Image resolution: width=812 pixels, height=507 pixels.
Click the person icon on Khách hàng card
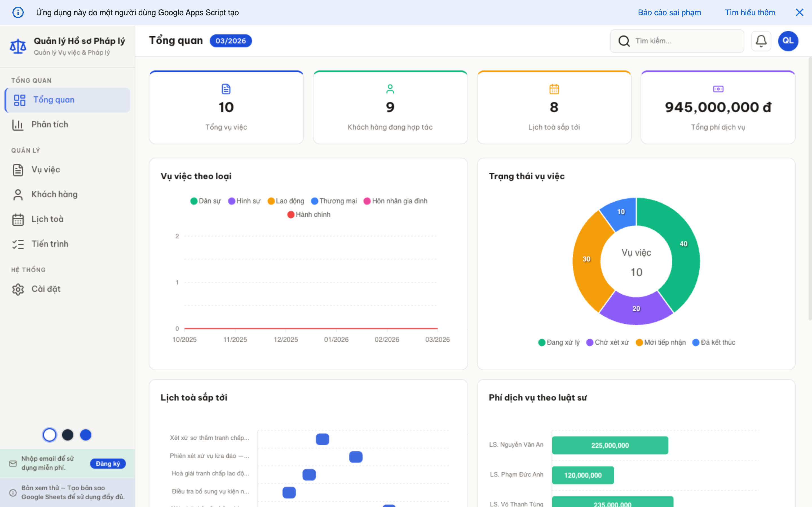(390, 89)
